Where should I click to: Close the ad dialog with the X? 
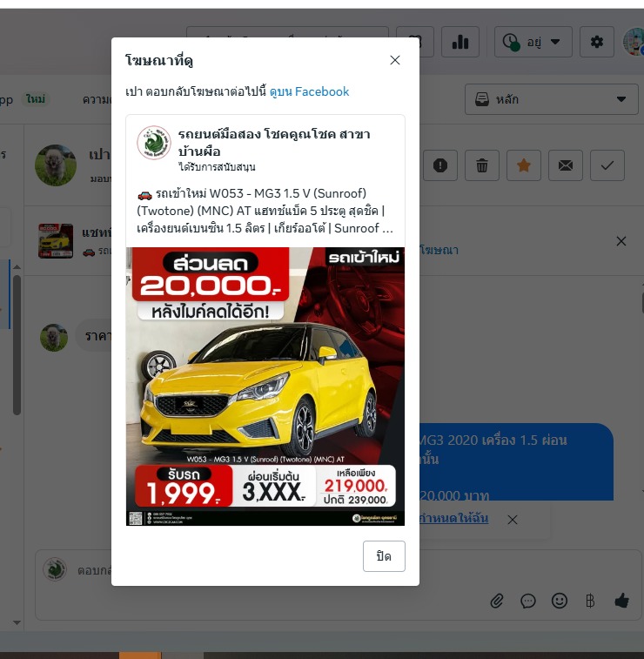click(394, 60)
